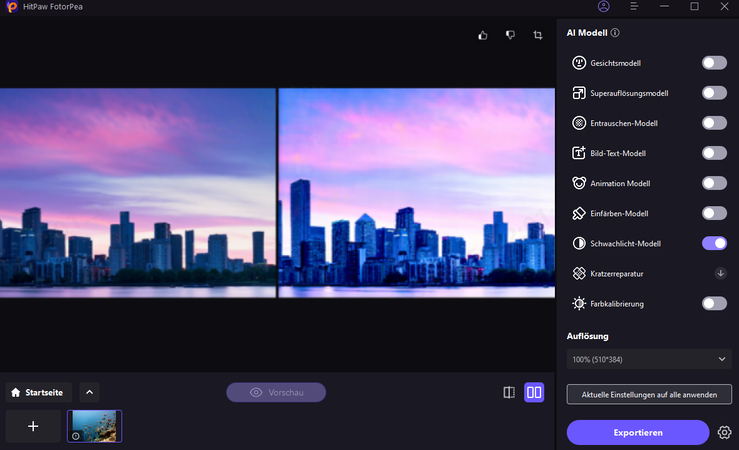Screen dimensions: 739x450
Task: Open export settings gear icon
Action: click(724, 433)
